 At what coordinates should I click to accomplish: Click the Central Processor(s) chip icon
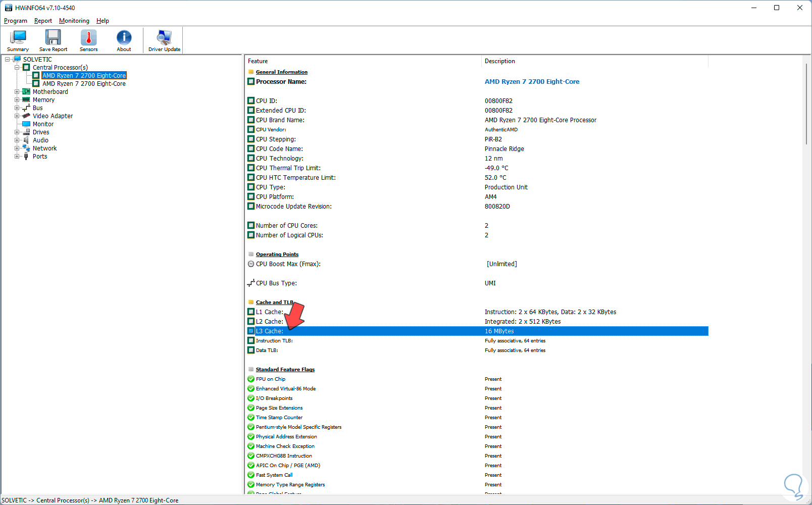(x=26, y=68)
